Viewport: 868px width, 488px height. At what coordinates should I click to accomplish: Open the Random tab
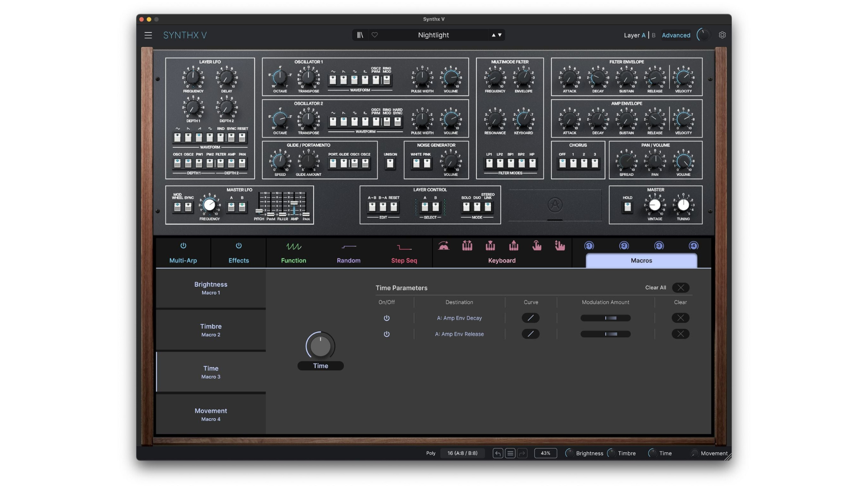click(349, 260)
